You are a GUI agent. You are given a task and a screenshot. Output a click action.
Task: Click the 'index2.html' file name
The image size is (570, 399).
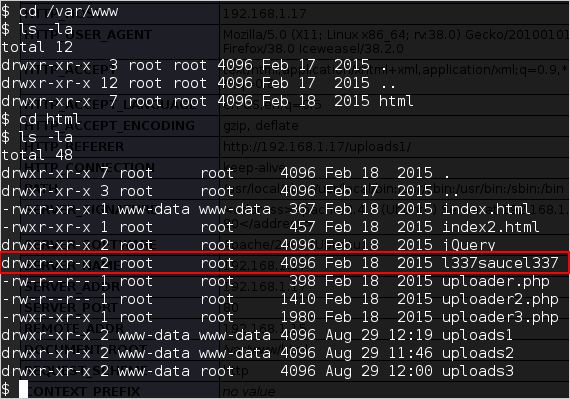[490, 227]
